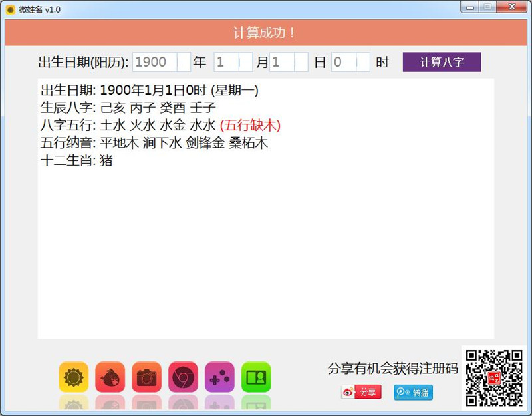Image resolution: width=532 pixels, height=416 pixels.
Task: Select the orange camera icon
Action: (146, 377)
